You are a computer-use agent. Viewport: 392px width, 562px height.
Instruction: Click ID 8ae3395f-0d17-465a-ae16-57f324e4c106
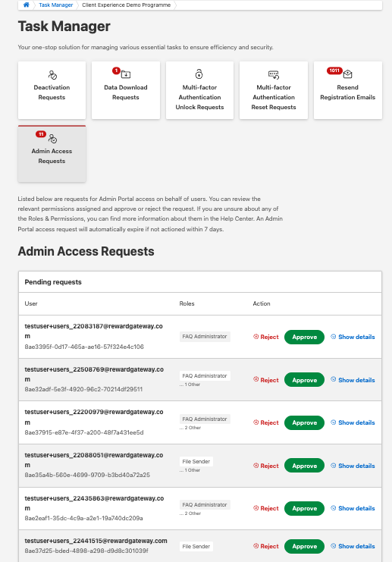tap(84, 347)
